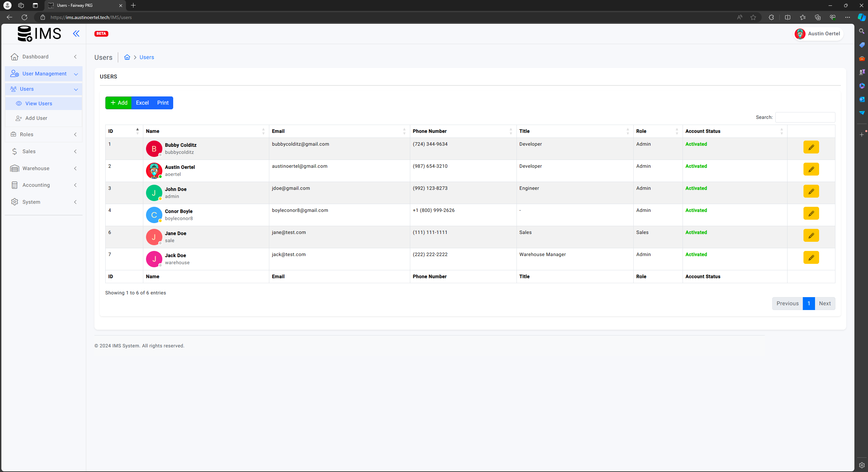
Task: Expand the System menu chevron
Action: click(x=75, y=202)
